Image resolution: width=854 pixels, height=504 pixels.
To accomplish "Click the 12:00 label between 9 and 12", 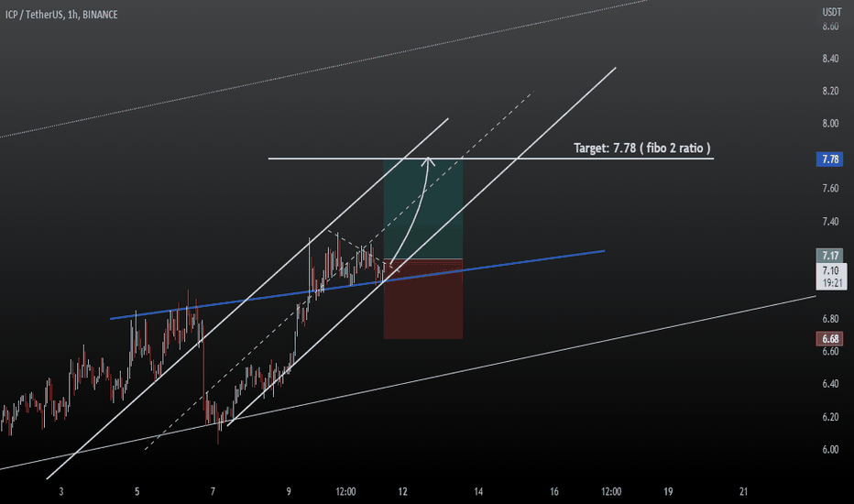I will click(345, 491).
